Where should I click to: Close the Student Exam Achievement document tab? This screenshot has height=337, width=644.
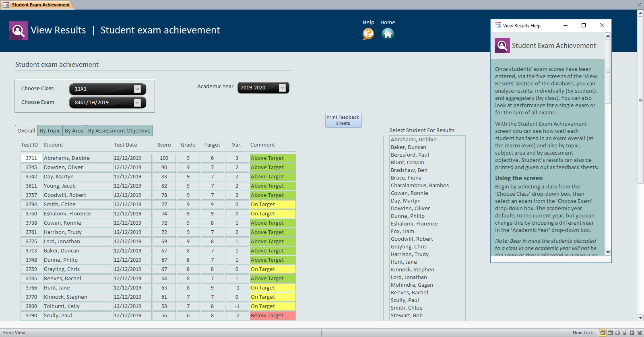pyautogui.click(x=639, y=5)
